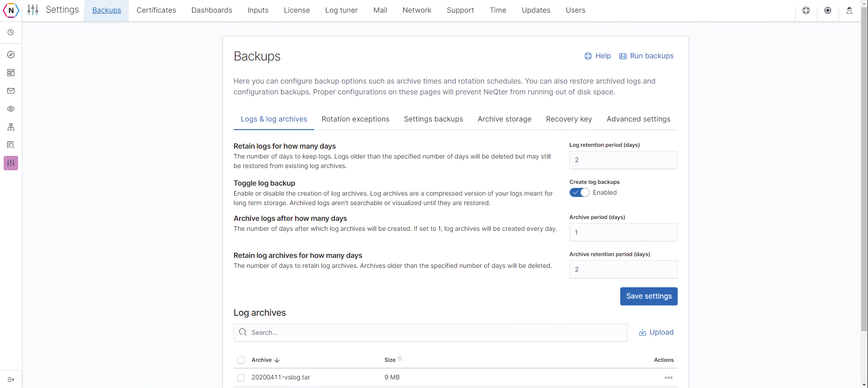Viewport: 868px width, 388px height.
Task: Switch to Advanced settings tab
Action: point(638,119)
